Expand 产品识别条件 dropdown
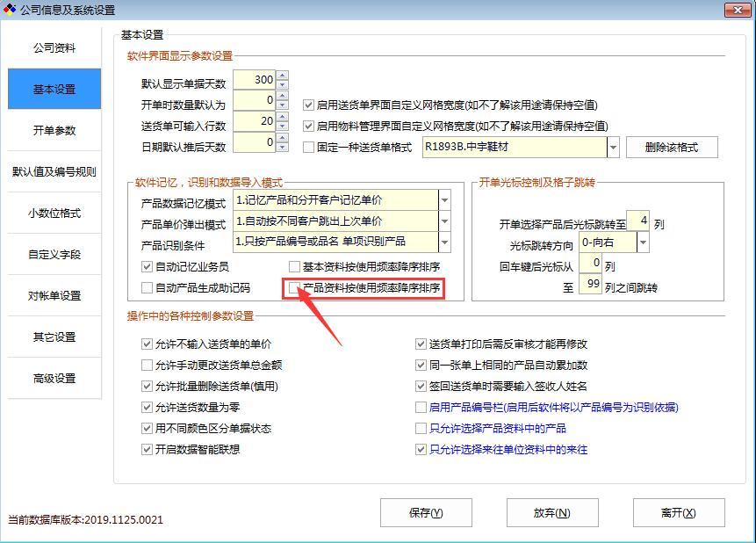 click(x=444, y=242)
